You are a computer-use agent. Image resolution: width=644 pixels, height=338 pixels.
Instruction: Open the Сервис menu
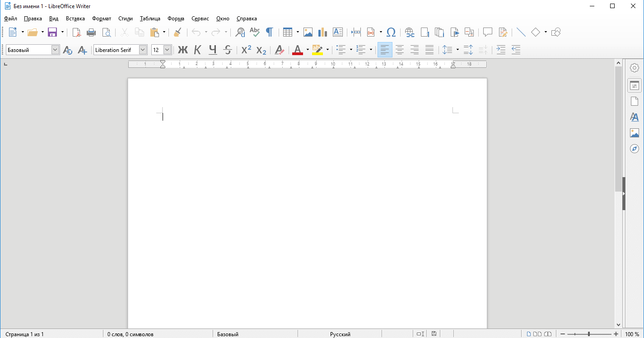pyautogui.click(x=200, y=19)
